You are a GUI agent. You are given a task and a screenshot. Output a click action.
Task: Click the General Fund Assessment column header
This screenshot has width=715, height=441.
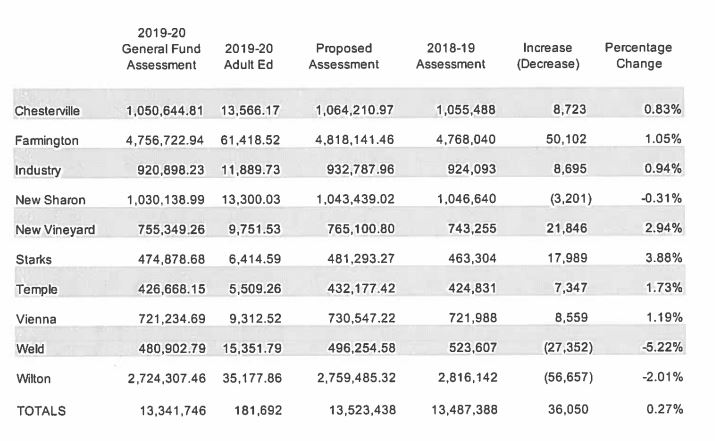[x=161, y=49]
